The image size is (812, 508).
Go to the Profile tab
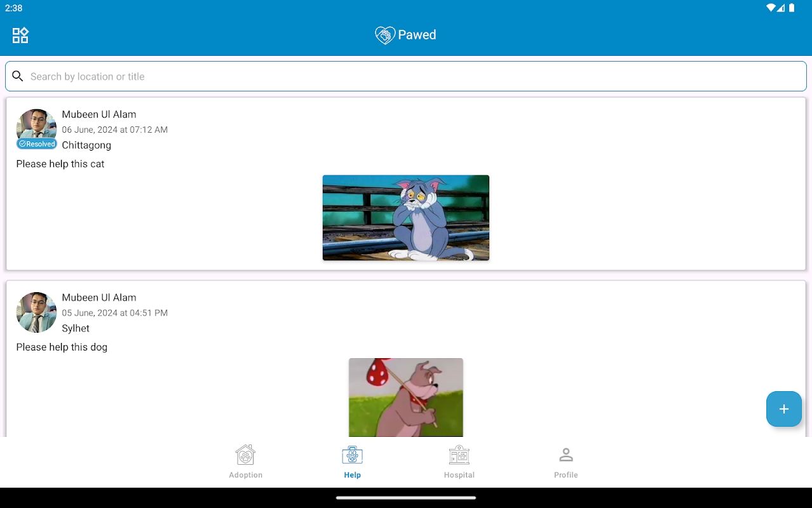click(x=566, y=462)
